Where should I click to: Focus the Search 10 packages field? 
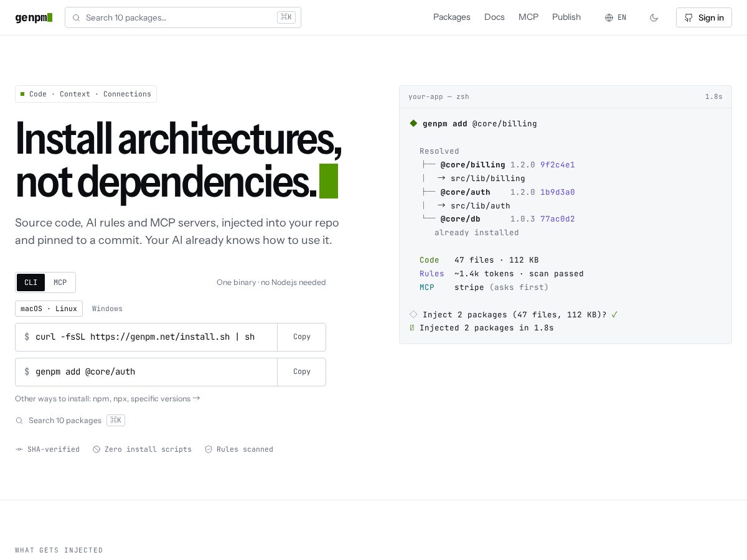point(183,17)
